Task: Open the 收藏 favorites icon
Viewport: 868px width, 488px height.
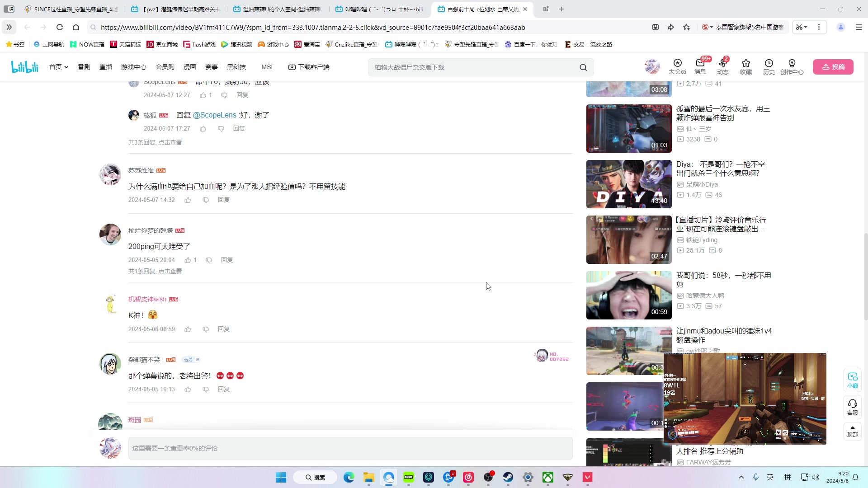Action: coord(746,66)
